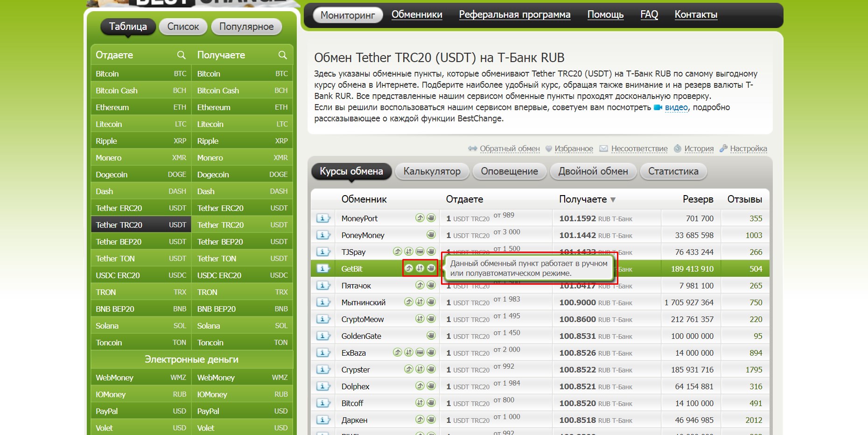Image resolution: width=868 pixels, height=435 pixels.
Task: Click info icon in Crypster row
Action: pos(323,370)
